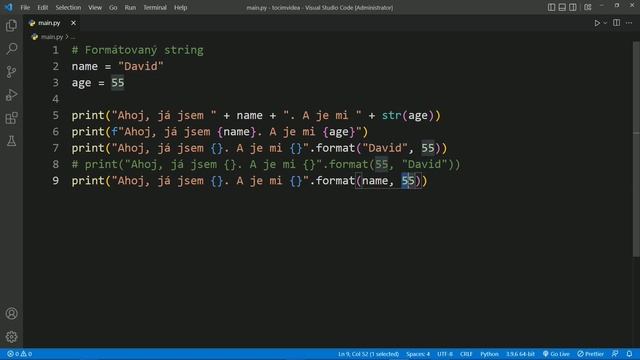Click {name} in the f-string on line 6
This screenshot has width=640, height=360.
[x=236, y=132]
